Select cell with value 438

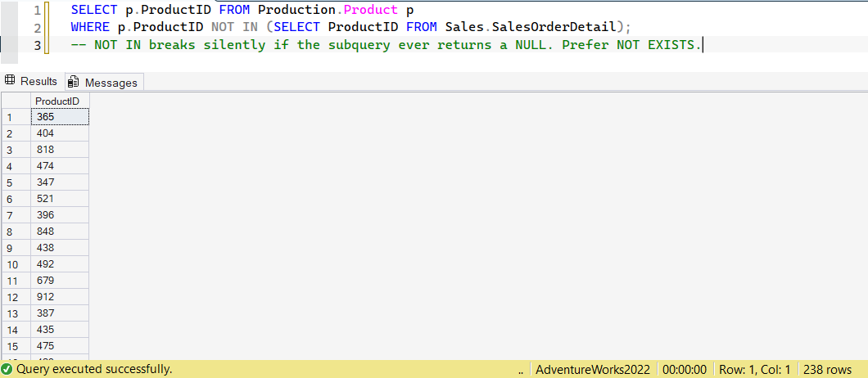(60, 247)
